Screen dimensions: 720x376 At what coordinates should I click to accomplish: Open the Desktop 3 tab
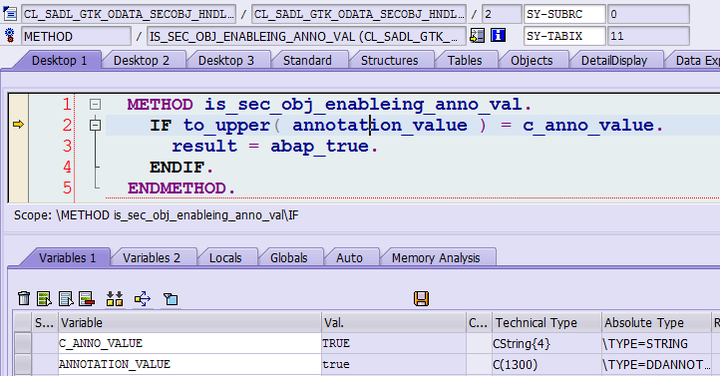[x=226, y=61]
